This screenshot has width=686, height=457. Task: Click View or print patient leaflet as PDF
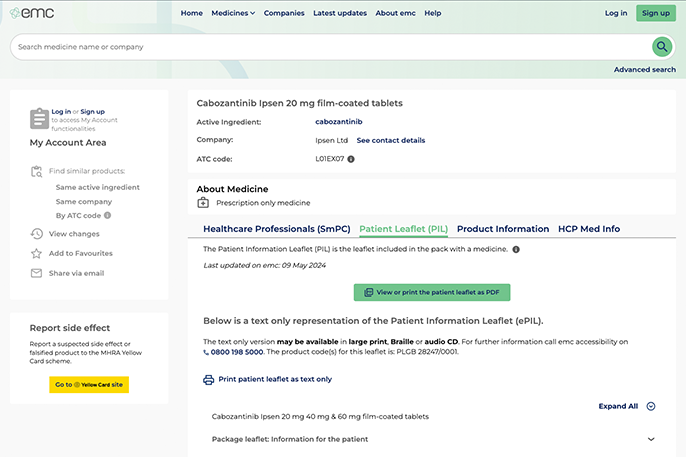coord(432,292)
